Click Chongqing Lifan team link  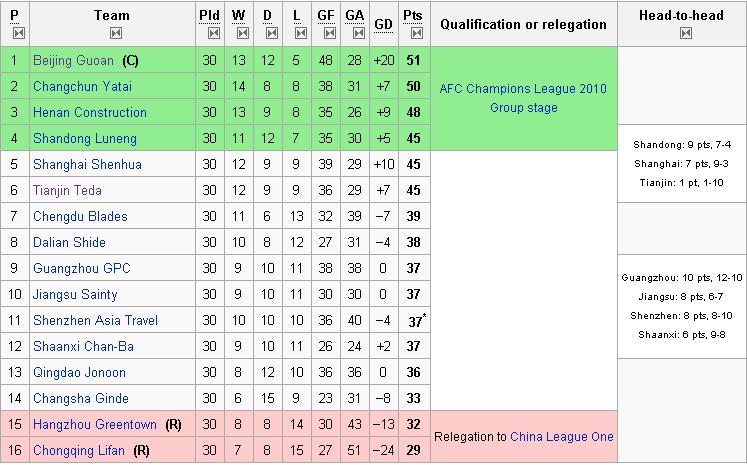(79, 451)
